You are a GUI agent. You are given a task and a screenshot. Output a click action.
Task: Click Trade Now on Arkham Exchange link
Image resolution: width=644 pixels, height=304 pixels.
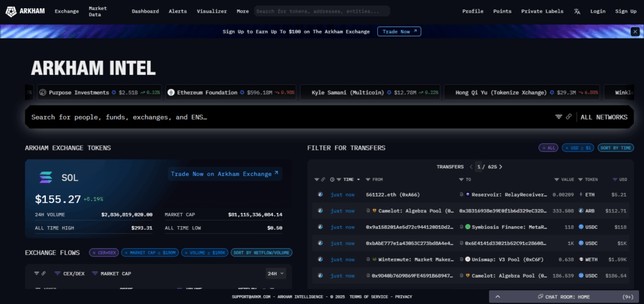pos(225,174)
